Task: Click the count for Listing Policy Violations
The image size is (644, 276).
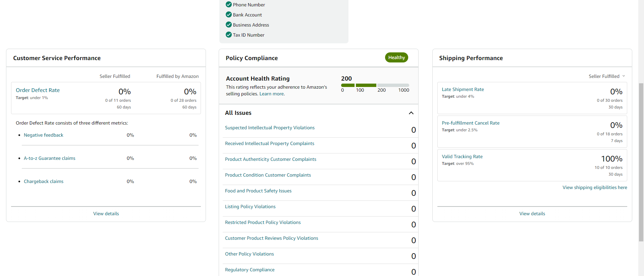Action: [414, 209]
